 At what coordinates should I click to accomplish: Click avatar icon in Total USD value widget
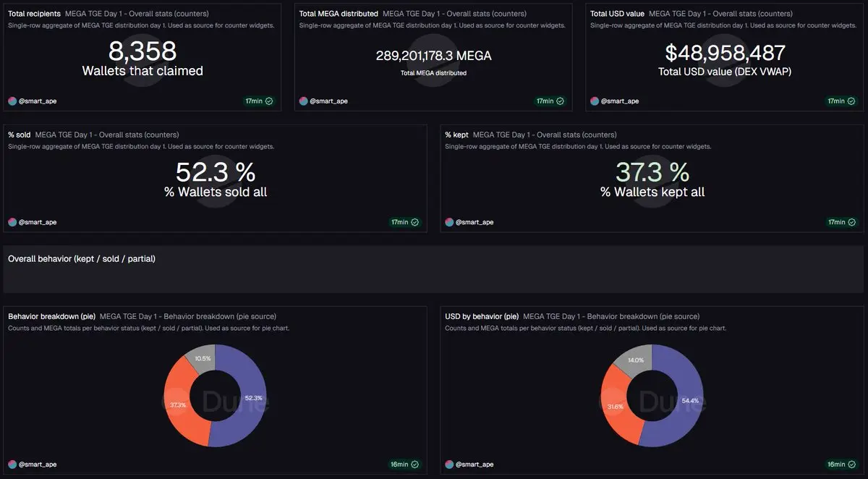[x=595, y=101]
